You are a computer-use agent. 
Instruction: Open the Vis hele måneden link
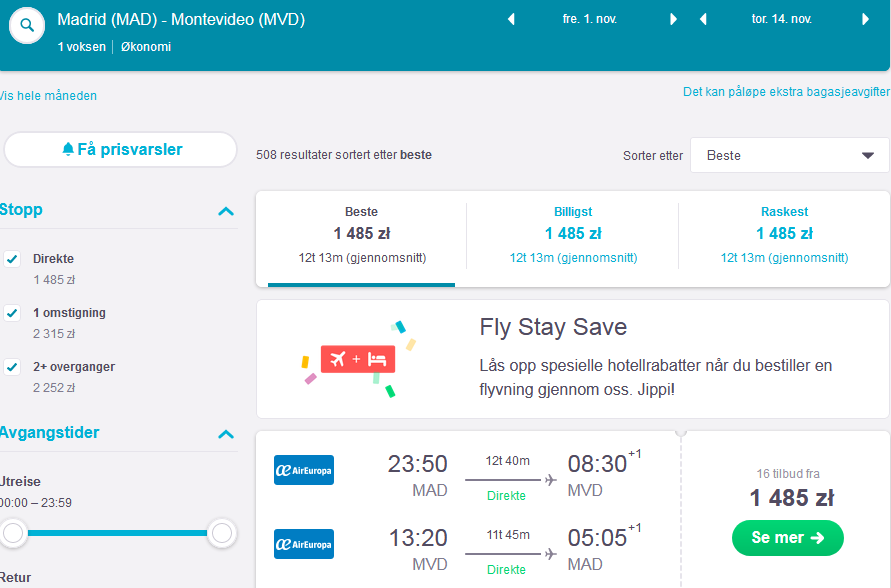[x=48, y=95]
